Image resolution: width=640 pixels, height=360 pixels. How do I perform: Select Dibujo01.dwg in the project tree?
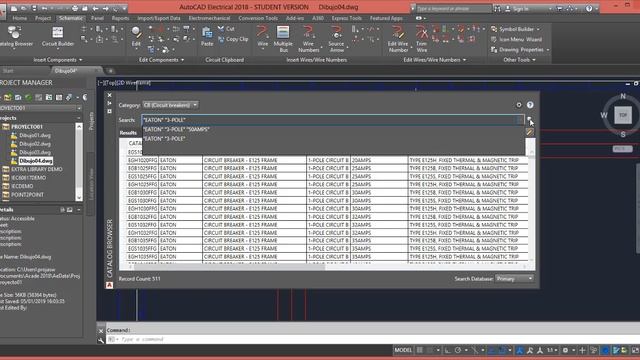point(35,135)
